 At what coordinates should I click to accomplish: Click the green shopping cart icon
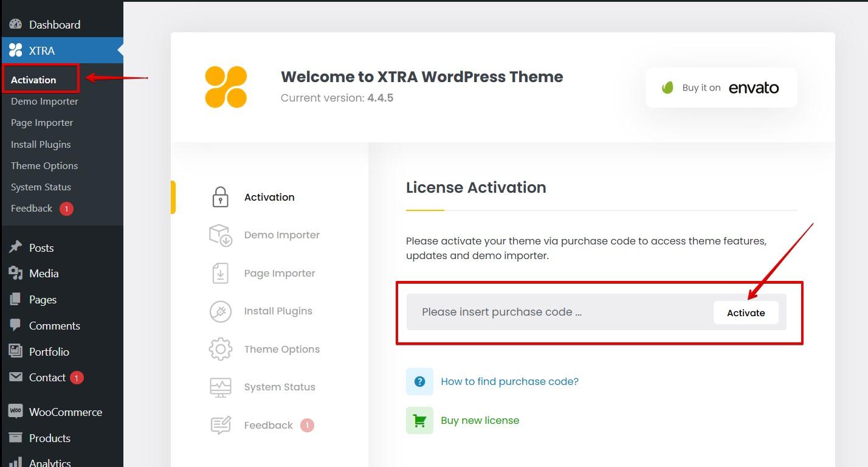pyautogui.click(x=419, y=421)
